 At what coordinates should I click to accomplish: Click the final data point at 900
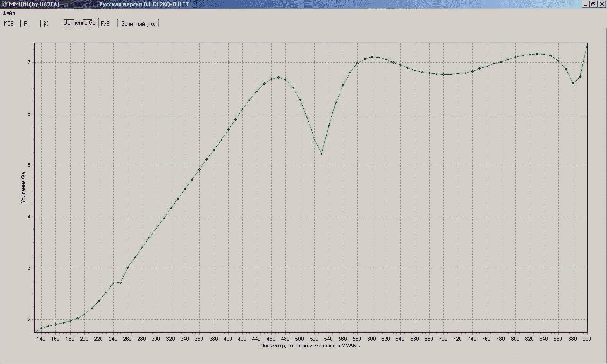click(x=587, y=44)
